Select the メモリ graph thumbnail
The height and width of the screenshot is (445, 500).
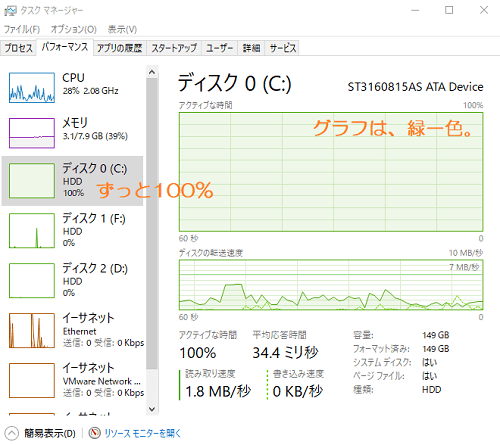pos(32,133)
